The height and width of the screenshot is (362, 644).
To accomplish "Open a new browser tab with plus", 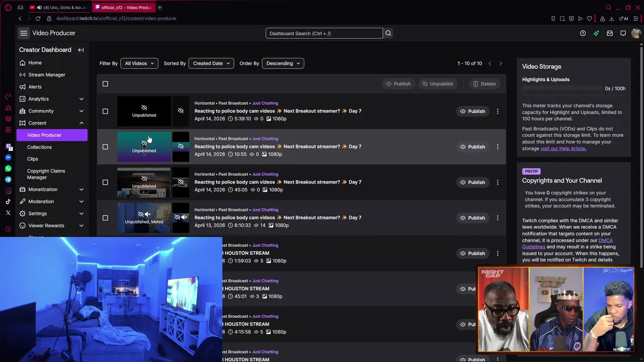I will (x=159, y=8).
